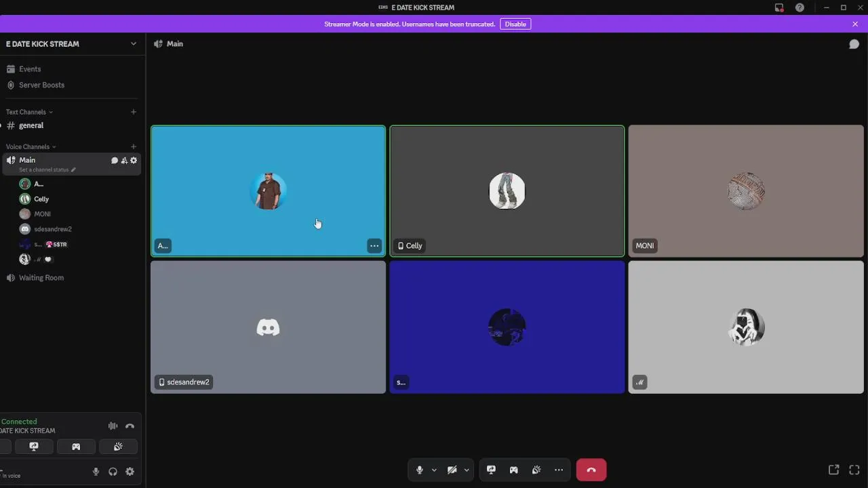Pop out the call window
This screenshot has height=488, width=868.
834,470
